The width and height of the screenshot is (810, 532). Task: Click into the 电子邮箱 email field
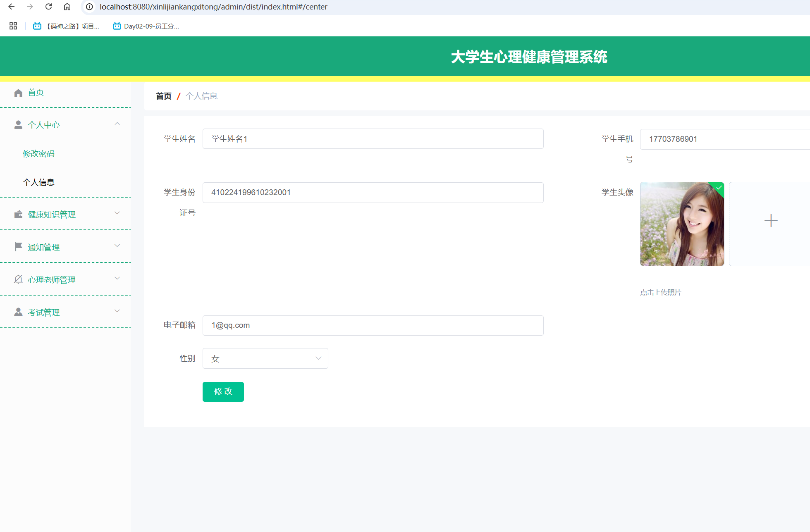(373, 325)
